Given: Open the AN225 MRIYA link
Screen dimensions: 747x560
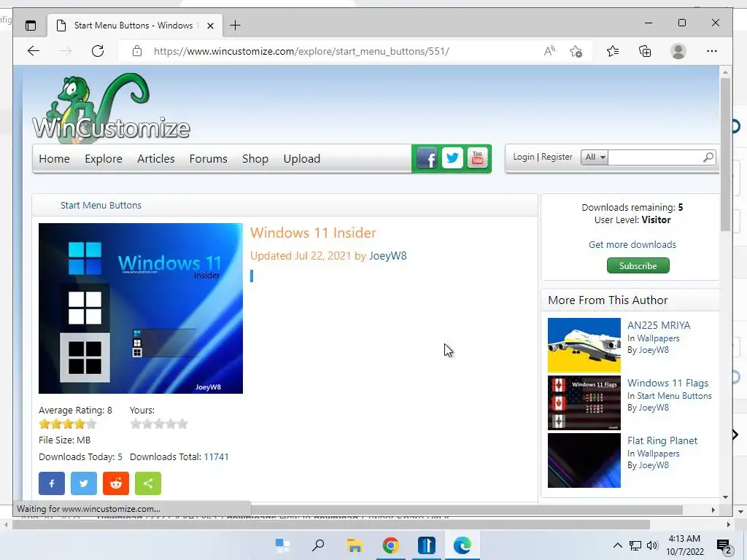Looking at the screenshot, I should pos(659,325).
